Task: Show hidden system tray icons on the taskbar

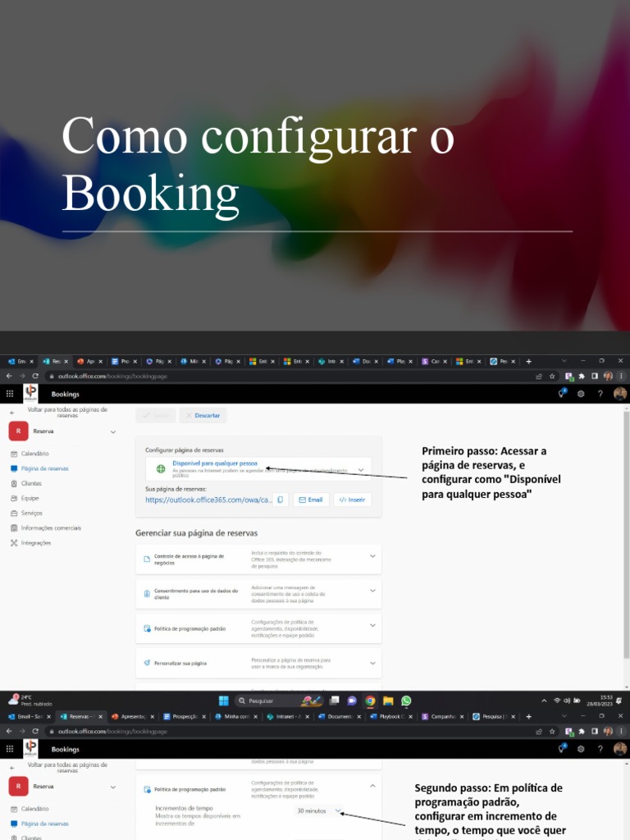Action: tap(544, 701)
